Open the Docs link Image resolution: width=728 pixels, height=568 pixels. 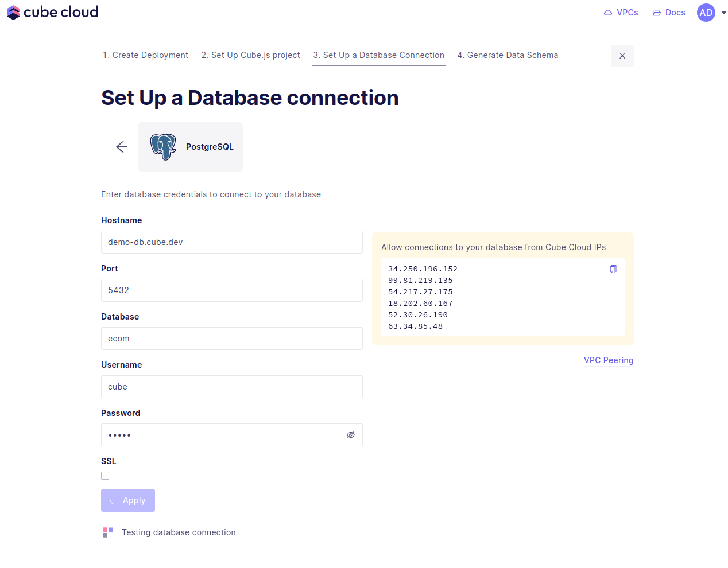[x=669, y=13]
